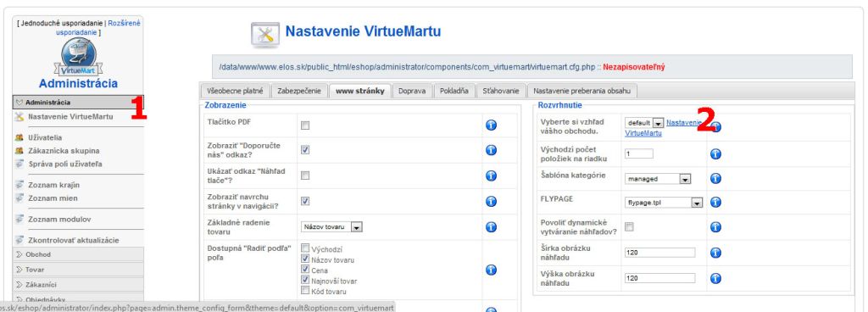Check the Východzí sort field checkbox
Image resolution: width=868 pixels, height=312 pixels.
305,248
